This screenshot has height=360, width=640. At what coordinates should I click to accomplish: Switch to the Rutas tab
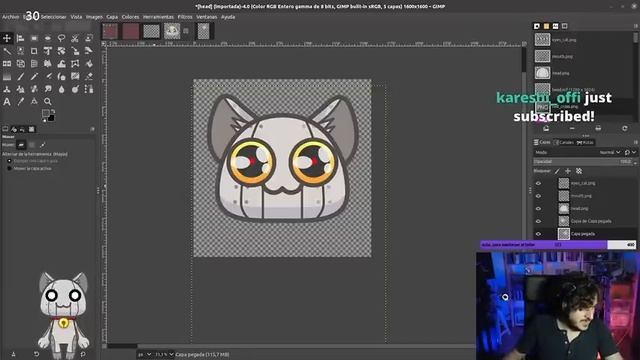tap(585, 142)
